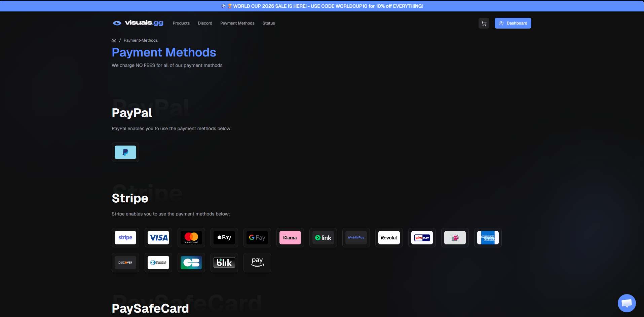The height and width of the screenshot is (317, 644).
Task: Select the Stripe logo icon
Action: click(x=125, y=238)
